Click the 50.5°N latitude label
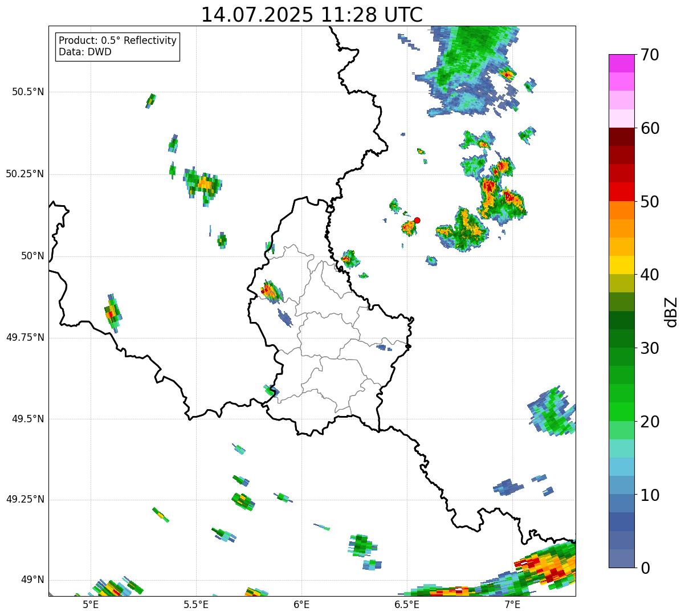The image size is (685, 616). coord(28,92)
